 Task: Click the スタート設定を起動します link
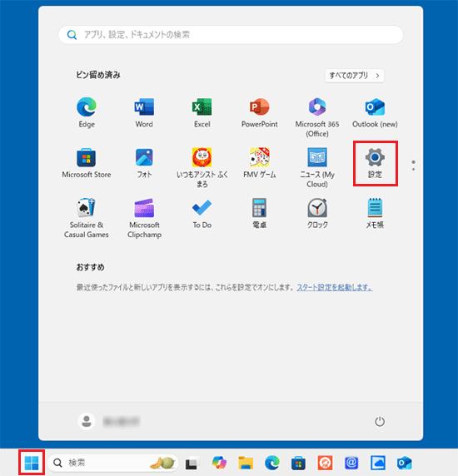[x=335, y=287]
